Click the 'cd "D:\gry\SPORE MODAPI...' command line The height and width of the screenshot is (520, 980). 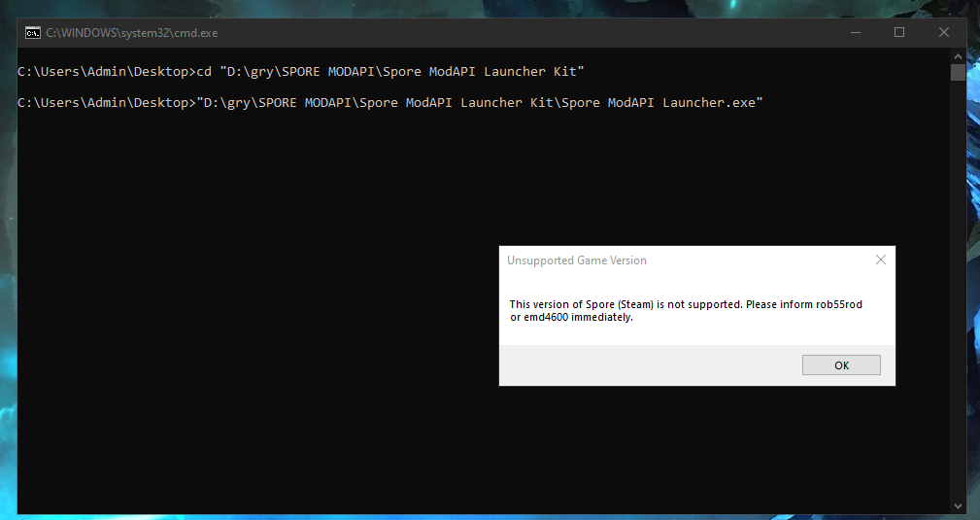pos(301,71)
